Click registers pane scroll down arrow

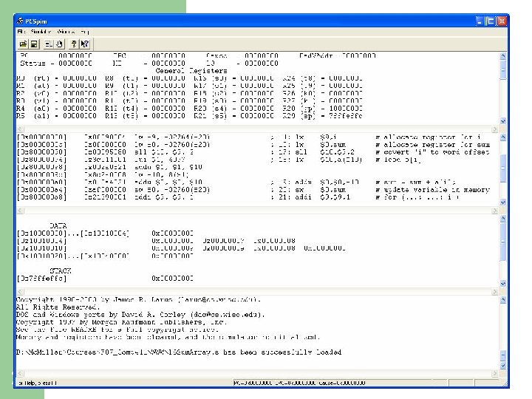pyautogui.click(x=503, y=120)
